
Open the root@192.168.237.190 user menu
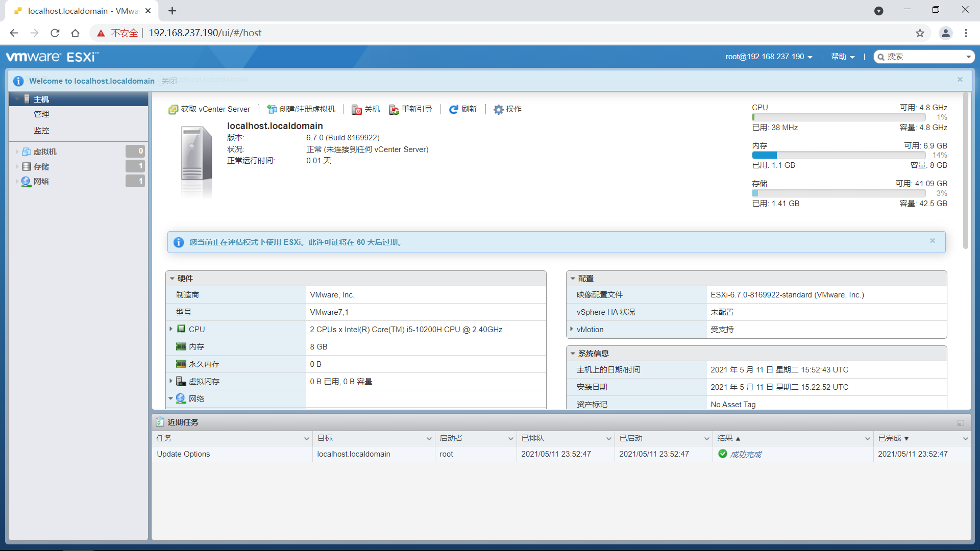[769, 57]
